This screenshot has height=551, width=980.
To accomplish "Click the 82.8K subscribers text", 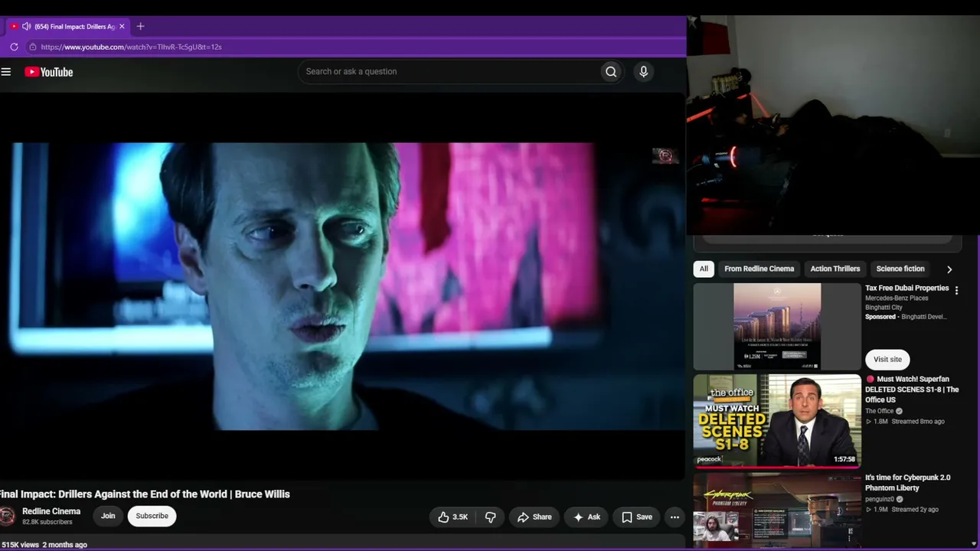I will click(47, 522).
